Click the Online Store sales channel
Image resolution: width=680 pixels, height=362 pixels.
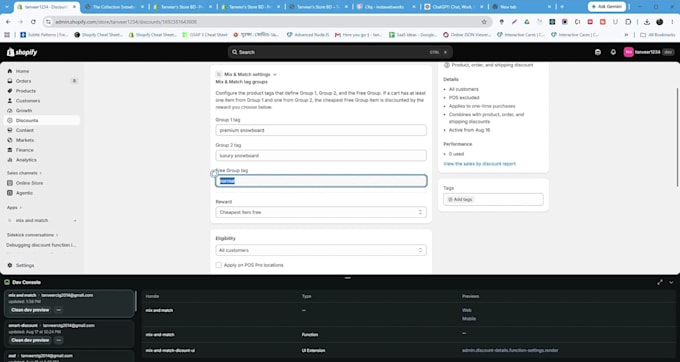click(29, 183)
